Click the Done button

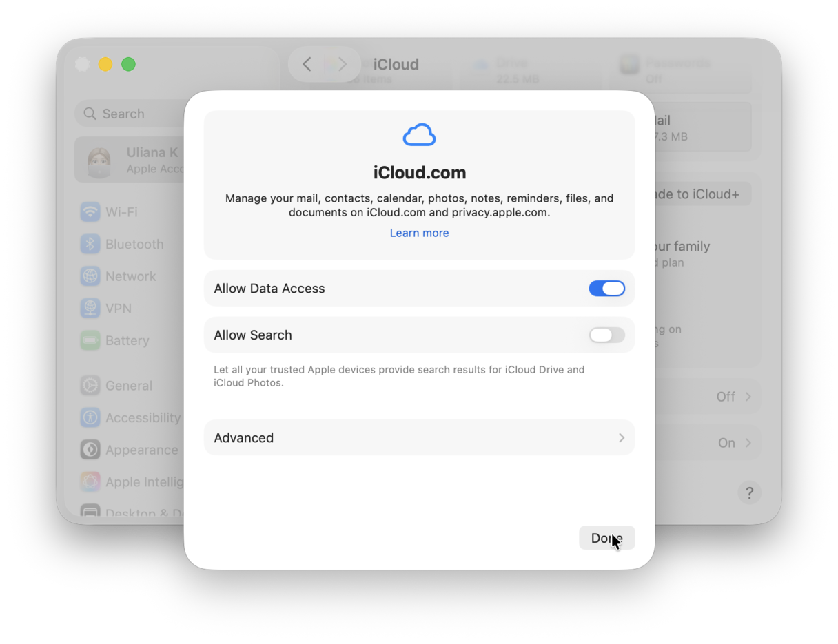(x=606, y=538)
